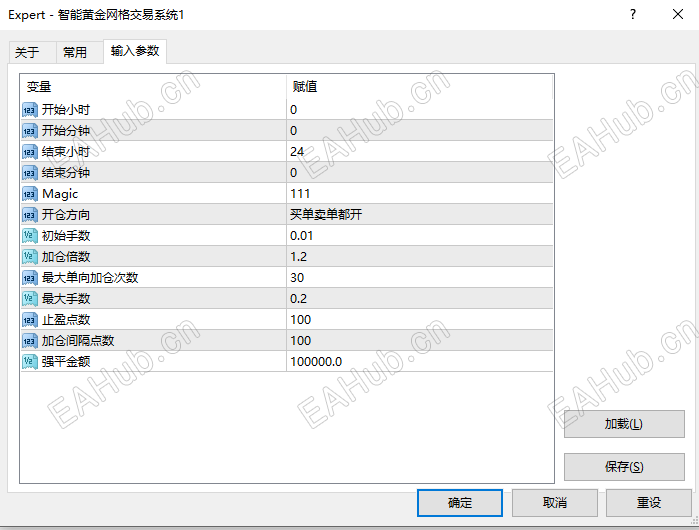The image size is (699, 530).
Task: Select the 最大手数 value 0.2
Action: (298, 299)
